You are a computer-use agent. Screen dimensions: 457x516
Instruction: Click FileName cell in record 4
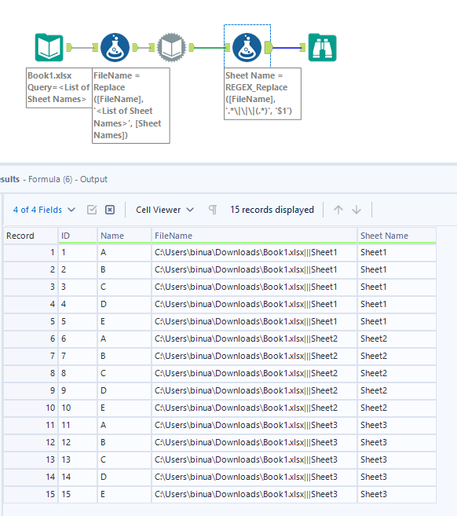254,304
